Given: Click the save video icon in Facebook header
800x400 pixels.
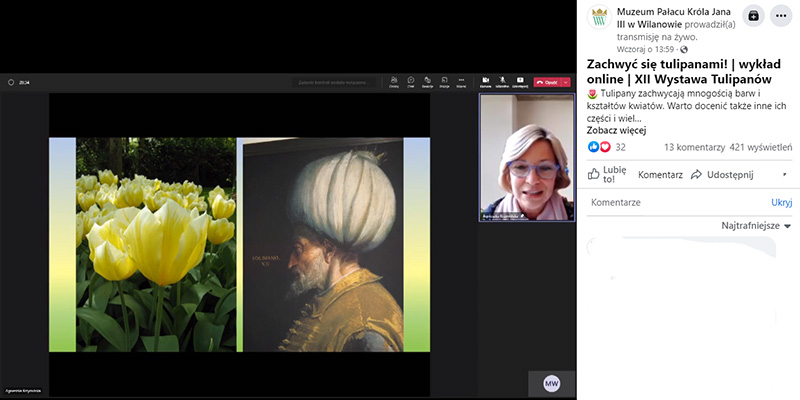Looking at the screenshot, I should click(753, 16).
